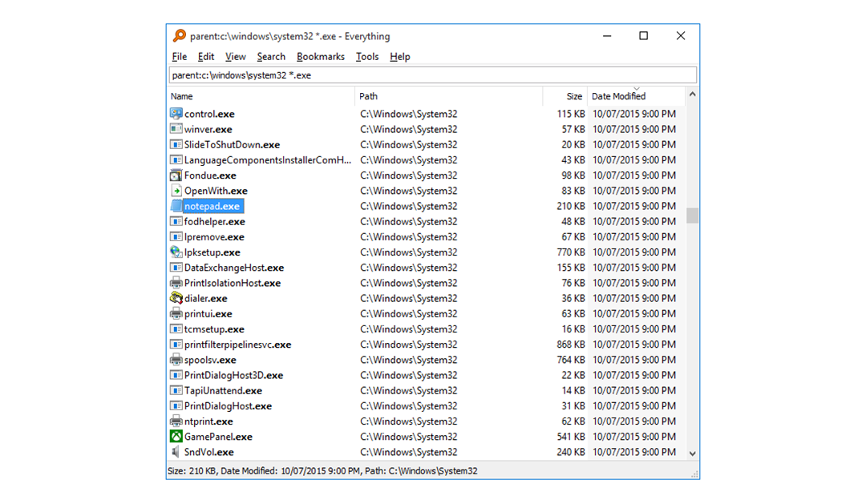The height and width of the screenshot is (504, 866).
Task: Click the 770 KB size of lpksetup.exe
Action: (571, 252)
